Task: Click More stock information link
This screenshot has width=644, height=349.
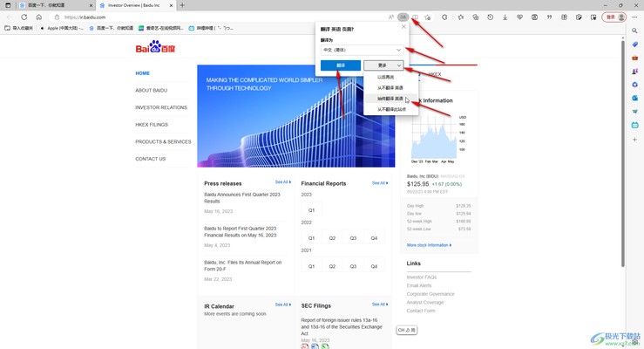Action: [428, 245]
